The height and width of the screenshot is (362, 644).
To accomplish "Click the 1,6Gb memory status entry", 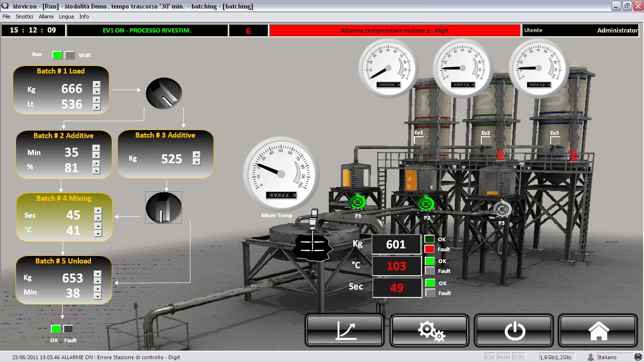I will pos(556,357).
